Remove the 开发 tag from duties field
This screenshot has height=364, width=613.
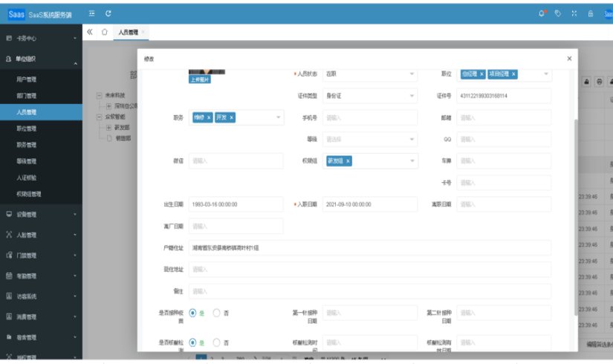click(x=231, y=117)
